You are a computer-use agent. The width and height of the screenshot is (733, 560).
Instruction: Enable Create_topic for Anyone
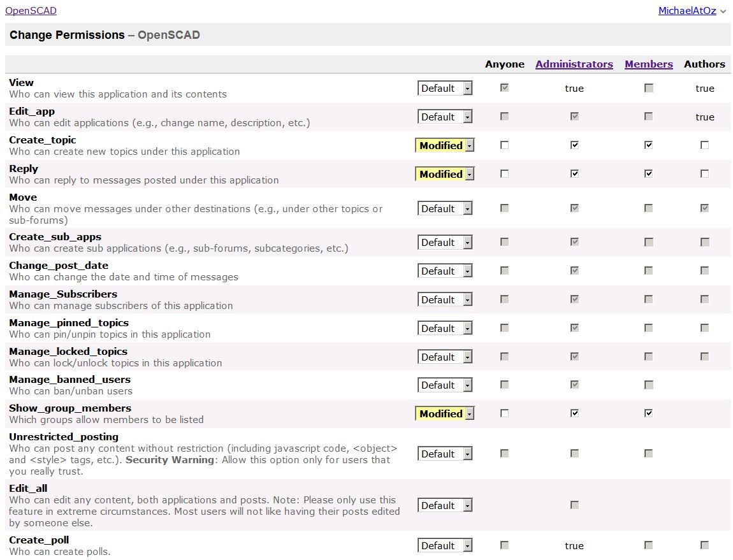[x=505, y=145]
